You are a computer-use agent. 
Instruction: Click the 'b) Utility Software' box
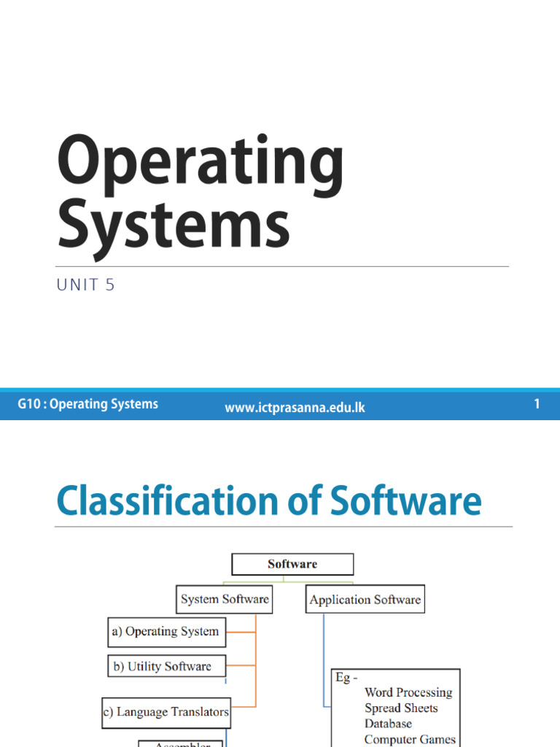(x=167, y=666)
